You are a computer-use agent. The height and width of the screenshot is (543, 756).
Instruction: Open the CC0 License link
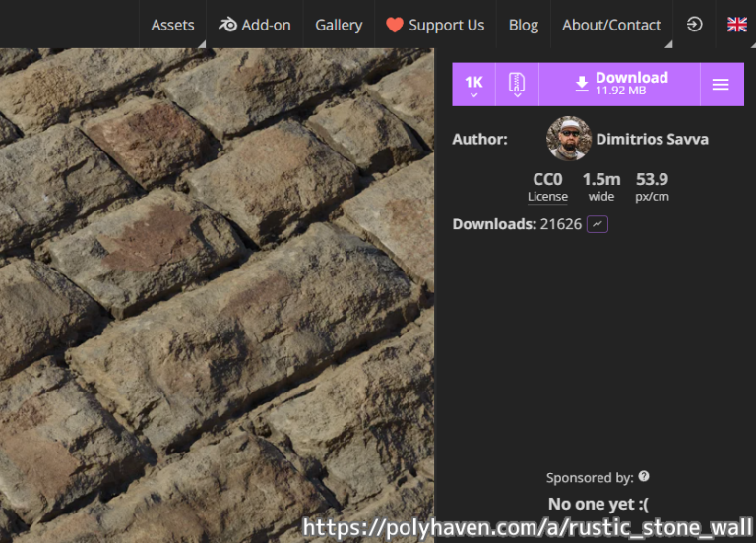[x=547, y=186]
